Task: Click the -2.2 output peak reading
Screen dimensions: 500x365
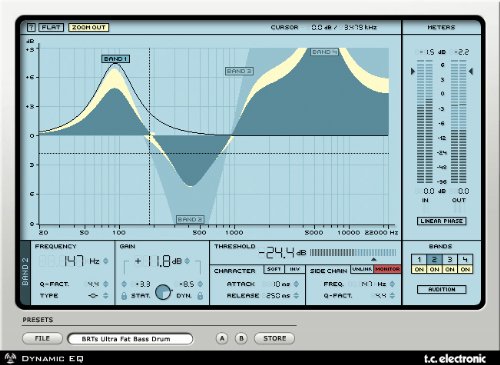Action: coord(461,52)
